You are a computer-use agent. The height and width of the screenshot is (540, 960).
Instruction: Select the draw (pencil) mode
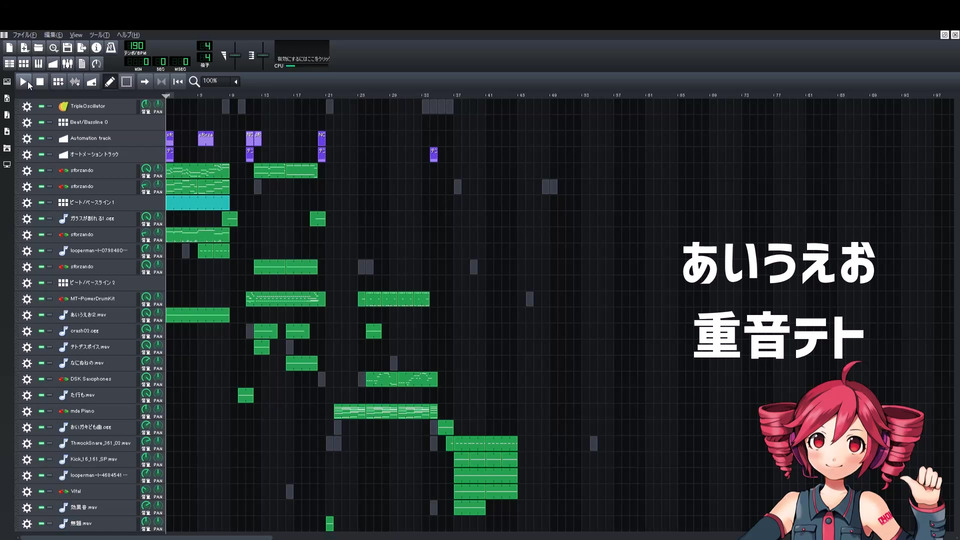[x=110, y=81]
